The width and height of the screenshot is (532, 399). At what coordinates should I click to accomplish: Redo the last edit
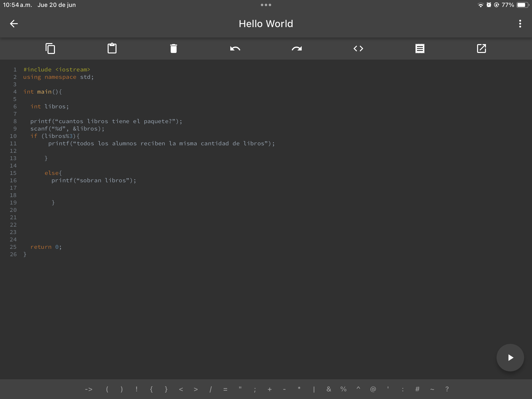297,49
